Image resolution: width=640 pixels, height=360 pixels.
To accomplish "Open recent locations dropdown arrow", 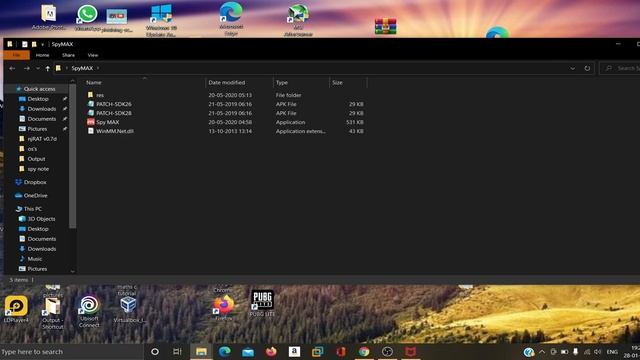I will click(38, 68).
